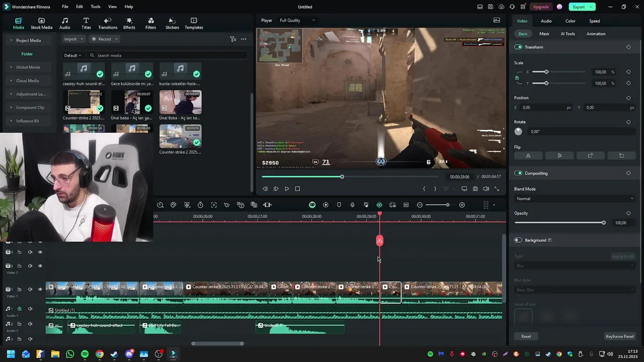This screenshot has height=362, width=644.
Task: Open the Export dropdown arrow
Action: tap(592, 7)
